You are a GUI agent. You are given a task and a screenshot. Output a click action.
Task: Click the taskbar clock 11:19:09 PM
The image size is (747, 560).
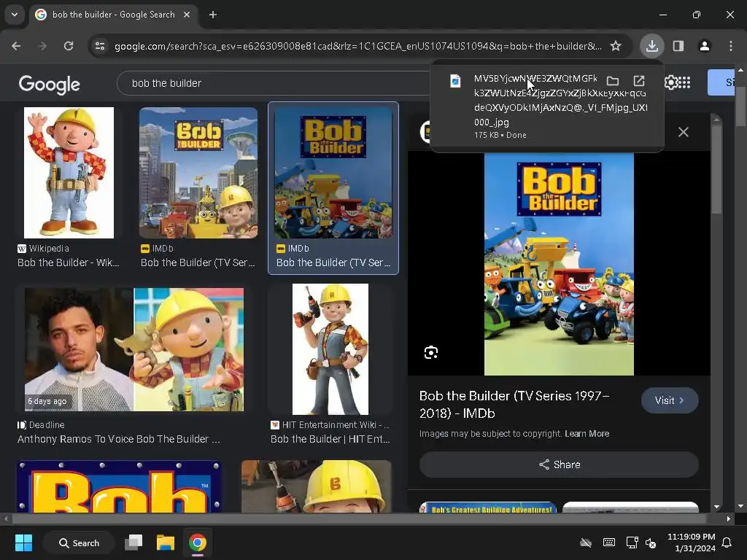tap(692, 537)
